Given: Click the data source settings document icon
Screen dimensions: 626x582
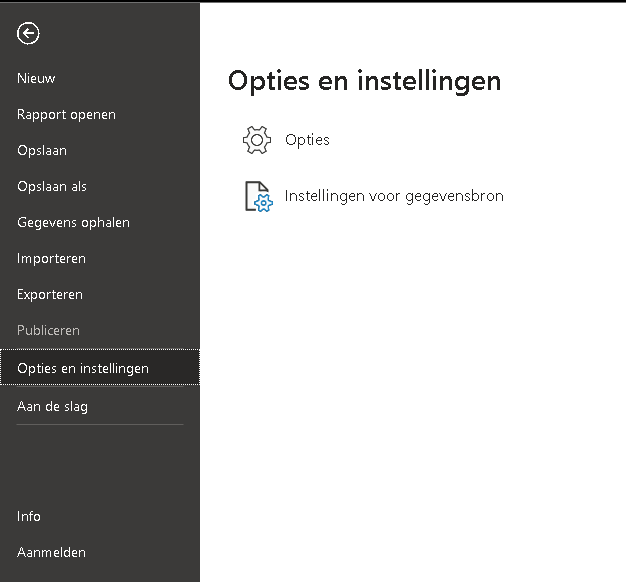Looking at the screenshot, I should point(257,196).
